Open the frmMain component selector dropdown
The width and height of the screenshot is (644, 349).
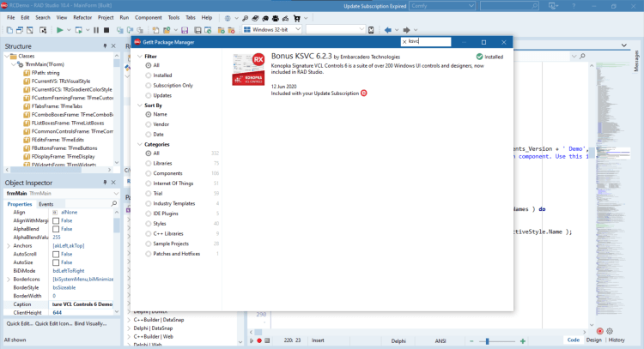(116, 193)
